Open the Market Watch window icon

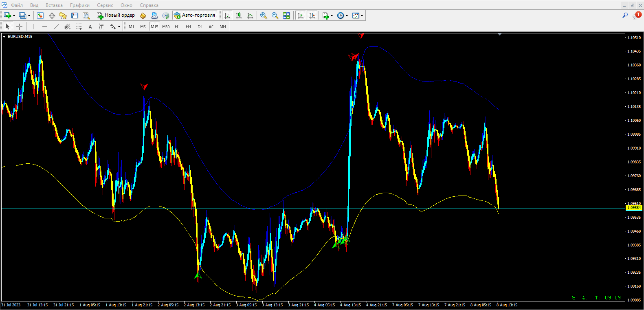coord(40,15)
